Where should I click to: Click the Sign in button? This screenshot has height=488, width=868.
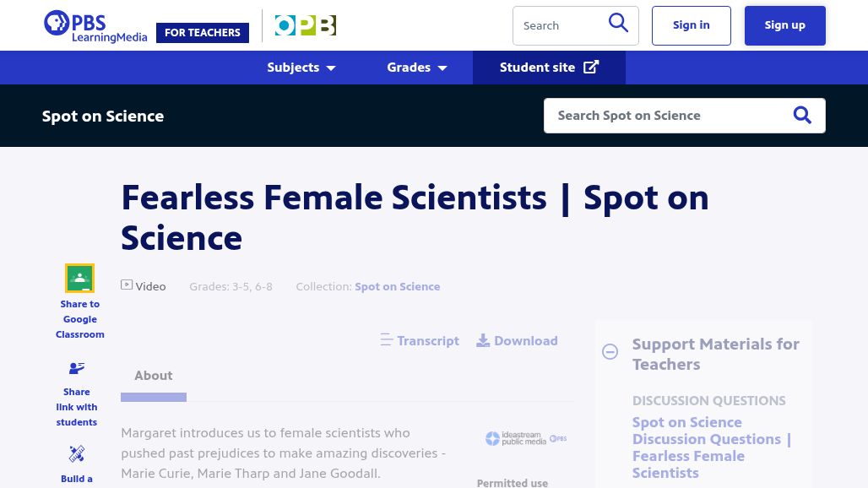click(x=691, y=25)
